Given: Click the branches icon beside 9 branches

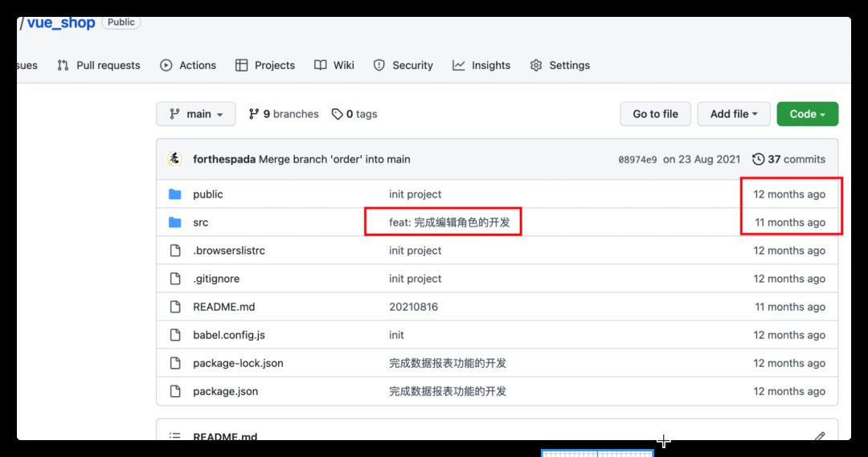Looking at the screenshot, I should (254, 114).
